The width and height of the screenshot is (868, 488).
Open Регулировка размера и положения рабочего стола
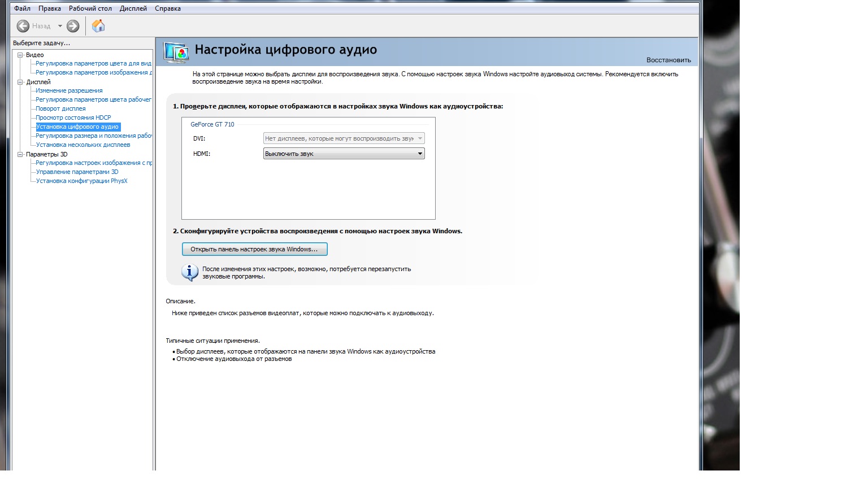coord(94,136)
